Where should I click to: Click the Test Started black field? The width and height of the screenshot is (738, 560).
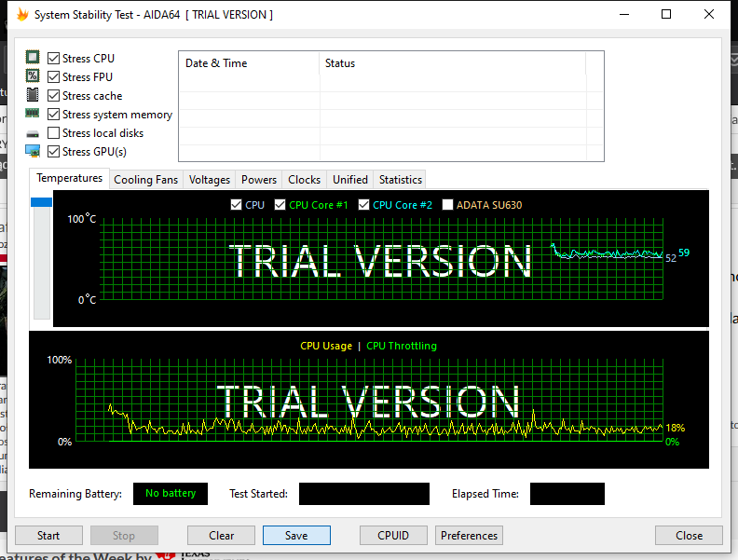point(364,494)
